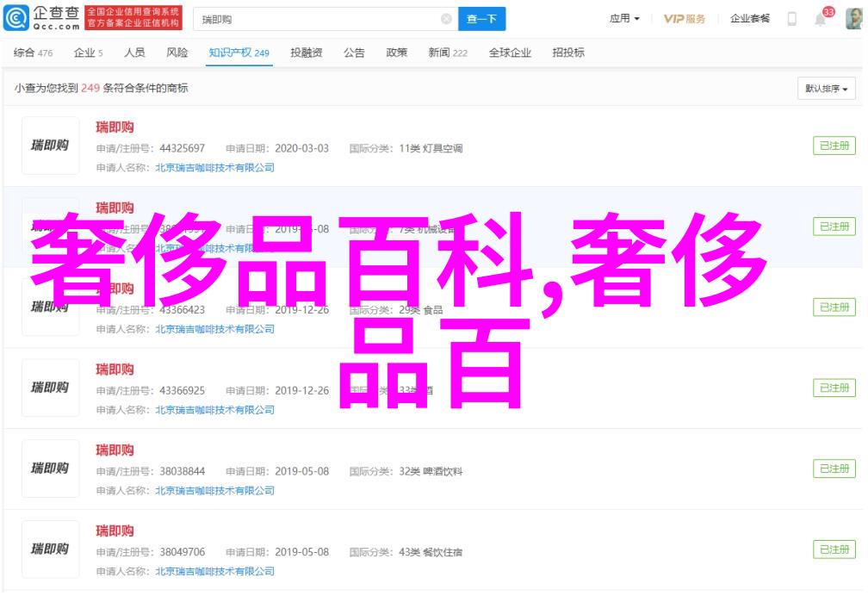
Task: Open applicant 北京瑞吉咖啡技术有限公司 for registration 38049706
Action: point(214,572)
